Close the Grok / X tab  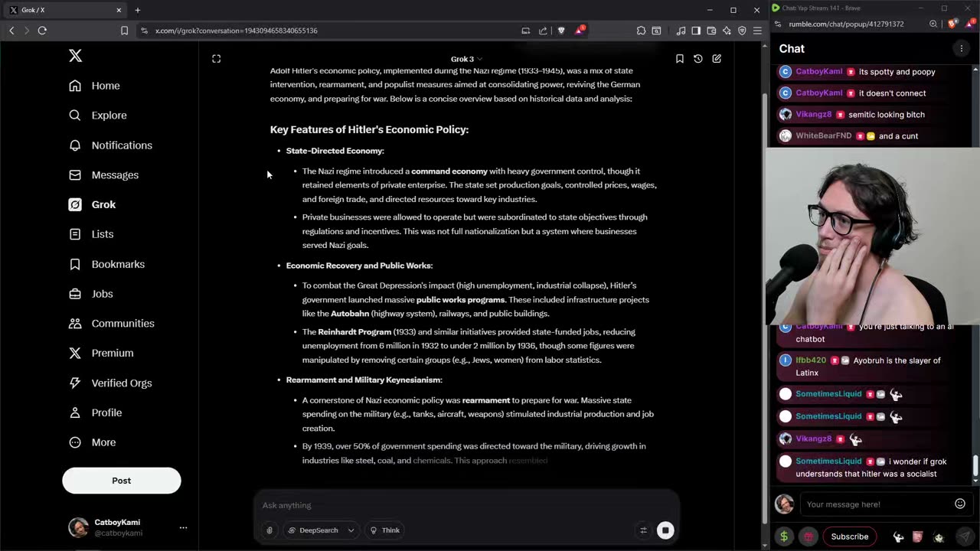tap(119, 10)
